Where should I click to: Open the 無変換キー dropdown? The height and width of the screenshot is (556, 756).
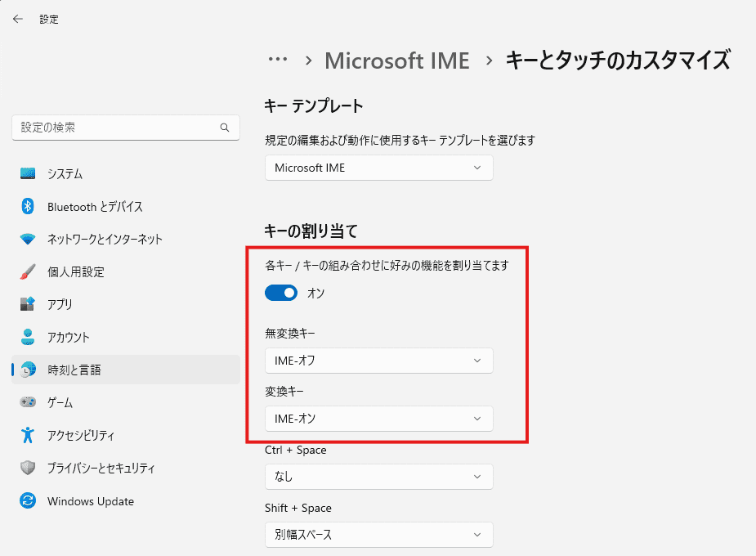379,361
